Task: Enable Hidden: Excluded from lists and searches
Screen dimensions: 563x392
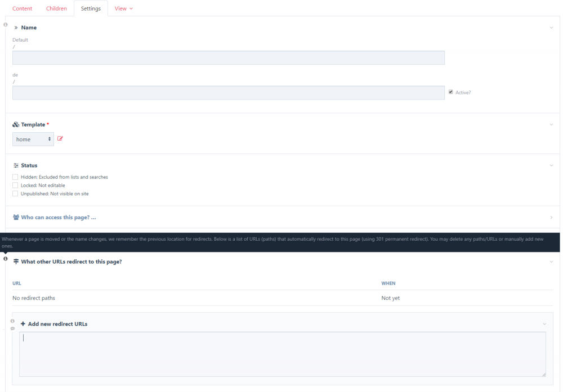Action: coord(15,177)
